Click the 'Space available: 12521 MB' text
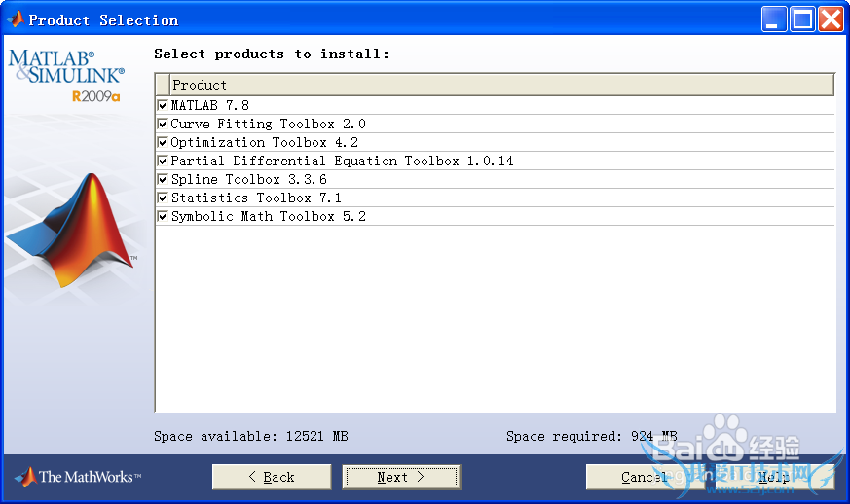The height and width of the screenshot is (504, 850). pos(251,436)
